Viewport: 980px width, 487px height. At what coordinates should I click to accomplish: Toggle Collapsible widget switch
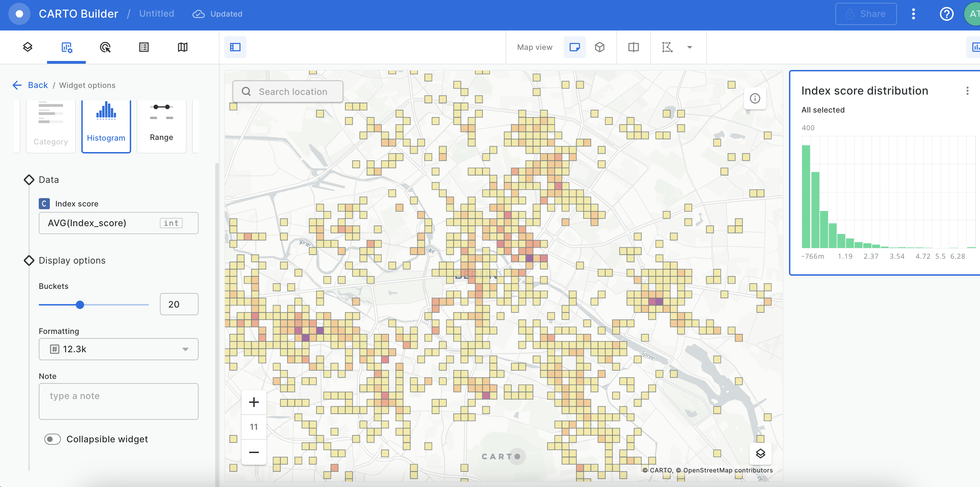pyautogui.click(x=53, y=439)
